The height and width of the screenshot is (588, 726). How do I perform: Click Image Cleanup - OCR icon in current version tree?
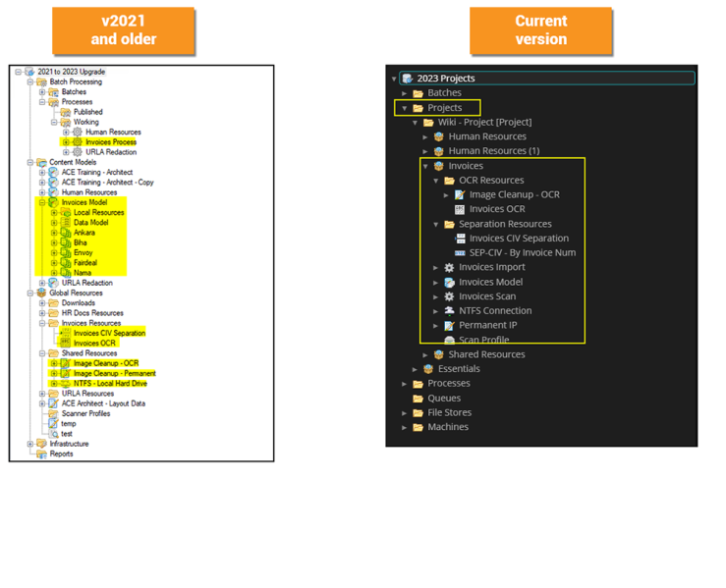[x=460, y=194]
